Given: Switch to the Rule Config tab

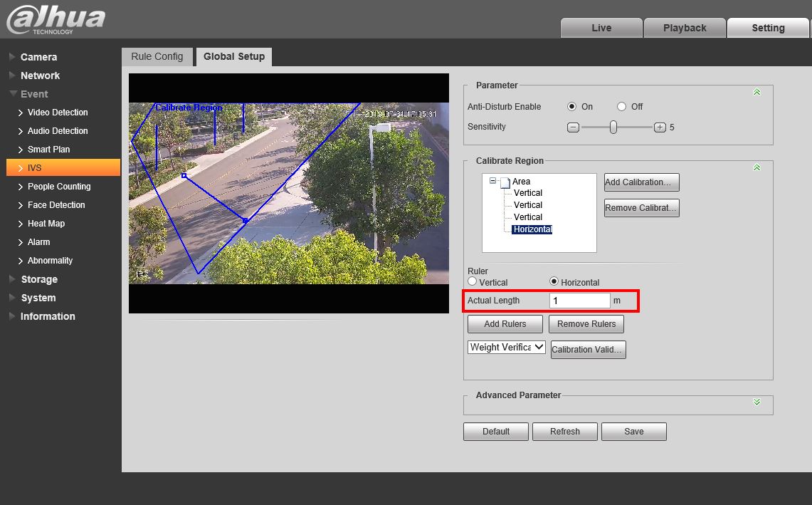Looking at the screenshot, I should 157,56.
